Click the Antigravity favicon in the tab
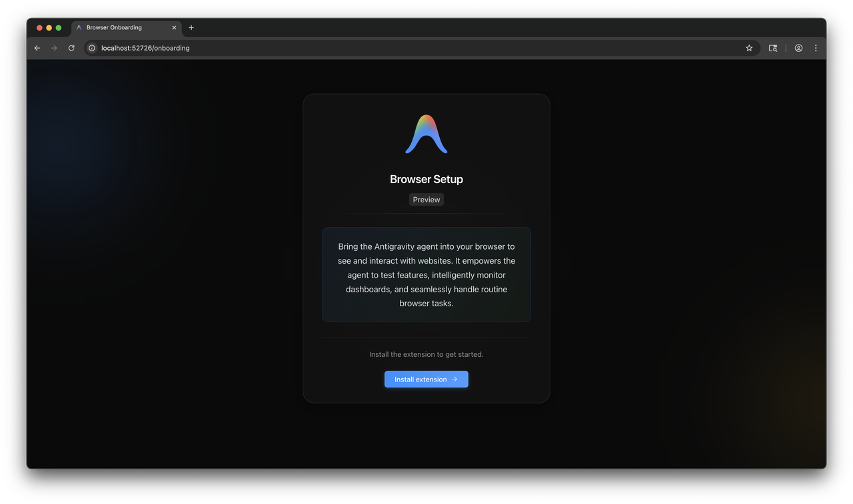853x504 pixels. [x=79, y=27]
